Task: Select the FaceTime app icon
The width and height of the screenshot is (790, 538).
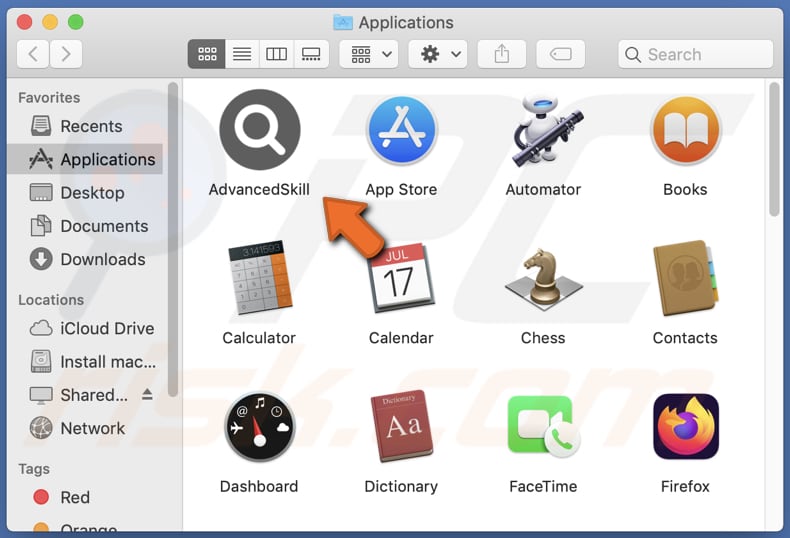Action: (x=544, y=427)
